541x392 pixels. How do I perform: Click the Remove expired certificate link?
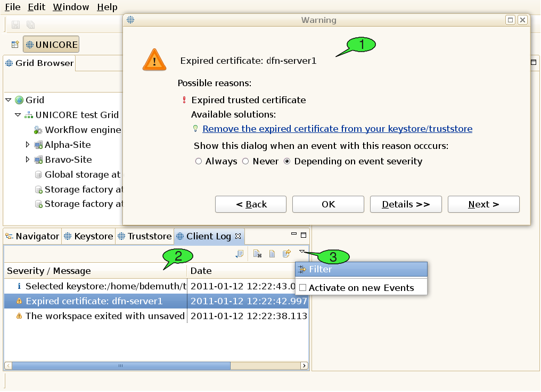coord(337,129)
